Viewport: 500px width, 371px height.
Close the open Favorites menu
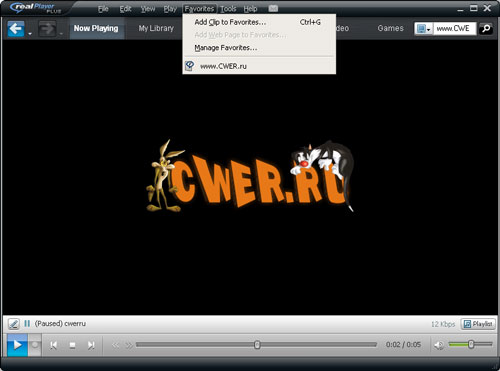199,9
